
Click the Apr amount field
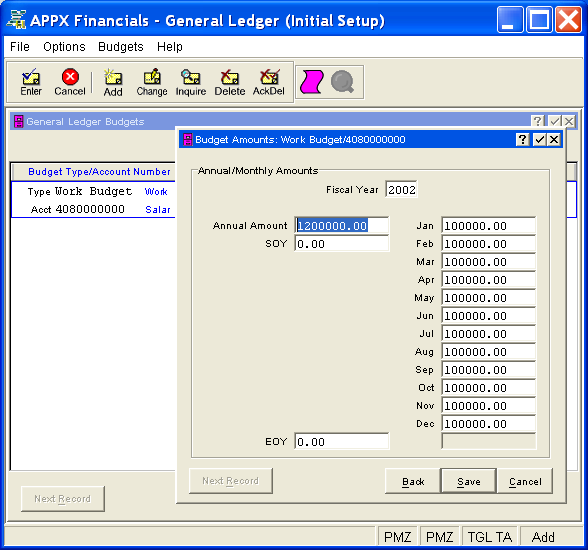click(489, 280)
